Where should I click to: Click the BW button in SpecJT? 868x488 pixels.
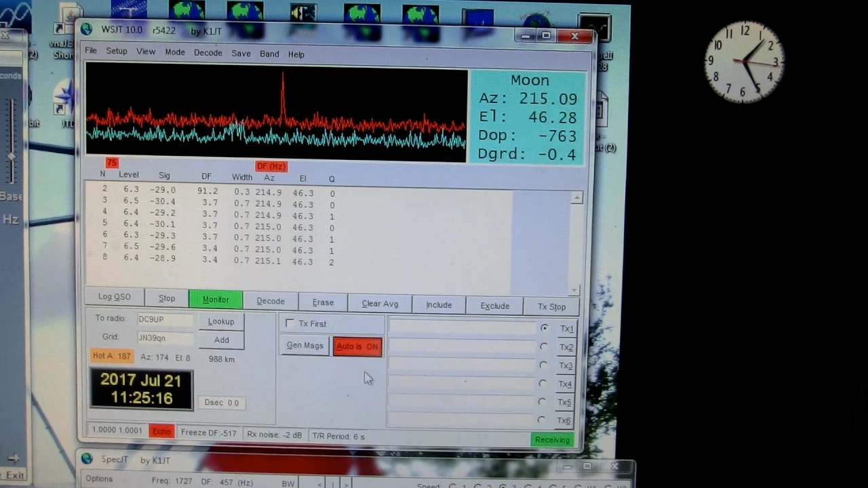288,483
